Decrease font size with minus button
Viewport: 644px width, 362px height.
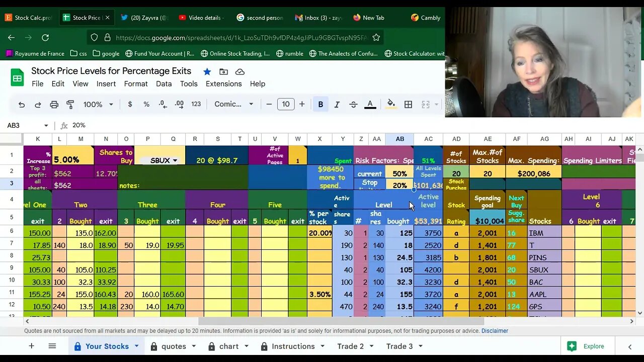269,105
